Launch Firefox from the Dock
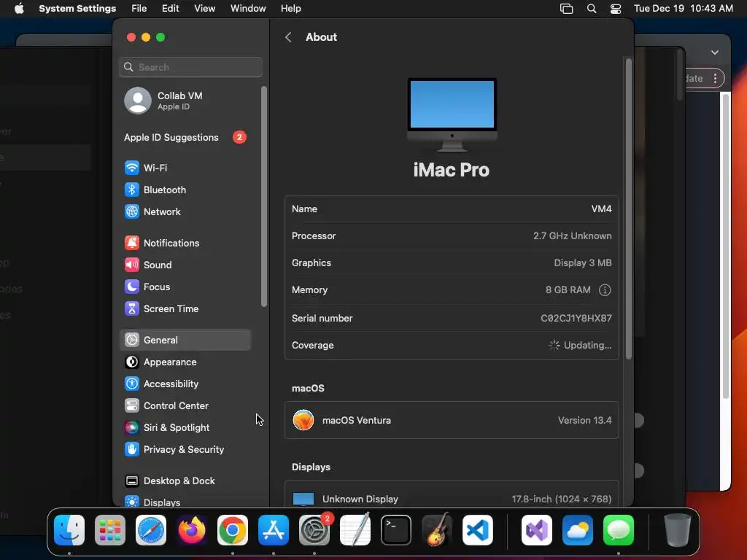This screenshot has height=560, width=747. 192,530
